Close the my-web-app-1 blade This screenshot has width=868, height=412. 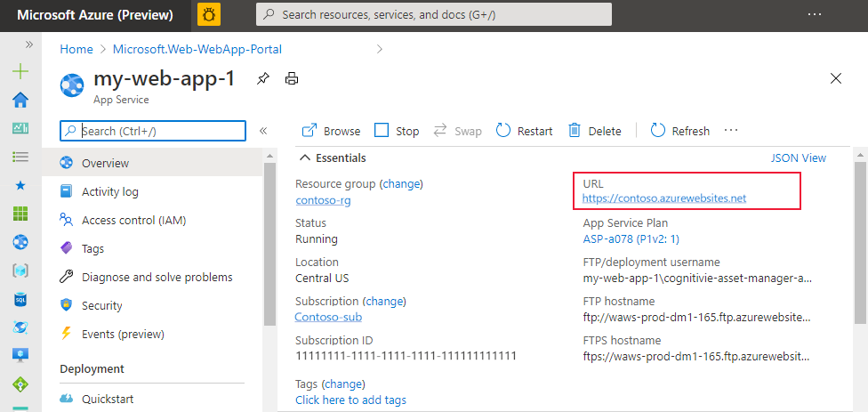[836, 78]
